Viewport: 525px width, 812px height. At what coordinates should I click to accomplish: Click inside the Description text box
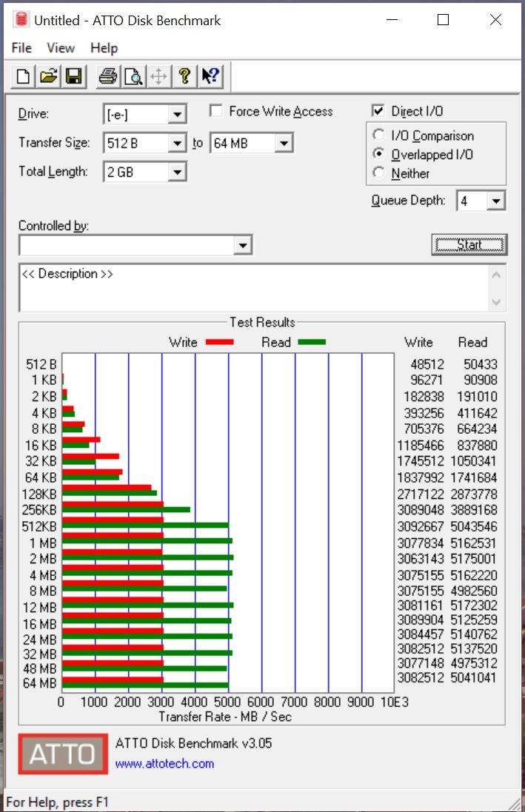[252, 287]
